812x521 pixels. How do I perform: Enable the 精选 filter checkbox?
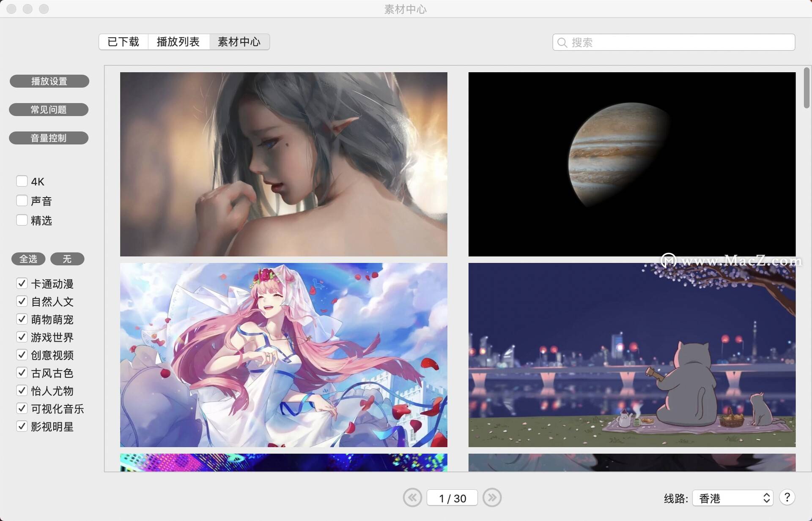pyautogui.click(x=22, y=220)
